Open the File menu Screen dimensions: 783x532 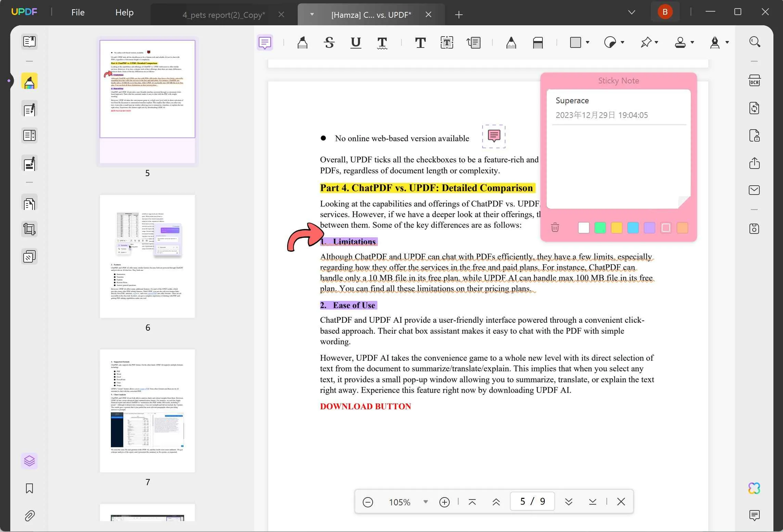[78, 12]
